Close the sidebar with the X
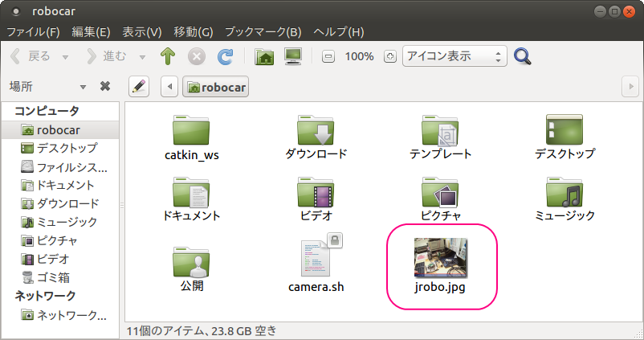Viewport: 644px width, 340px height. click(x=105, y=86)
